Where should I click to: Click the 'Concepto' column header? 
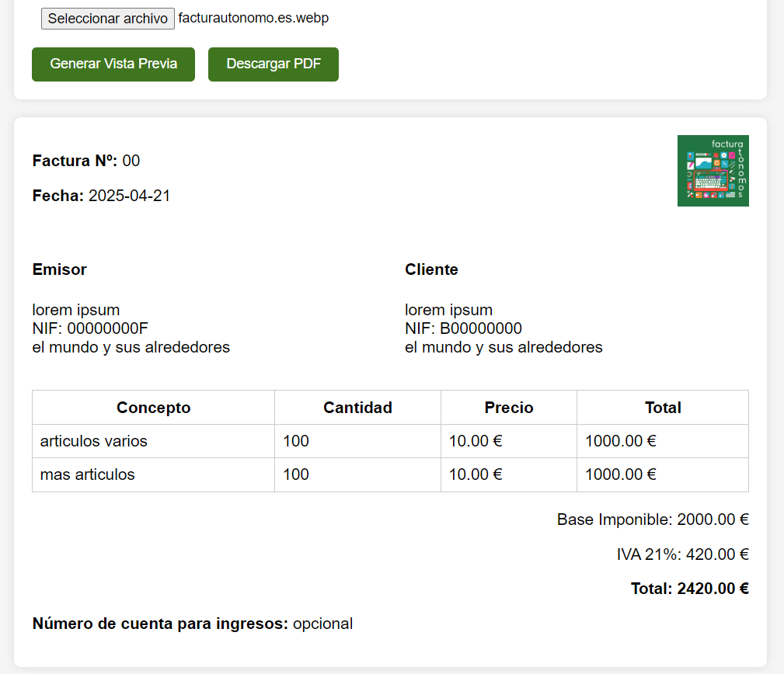click(153, 407)
